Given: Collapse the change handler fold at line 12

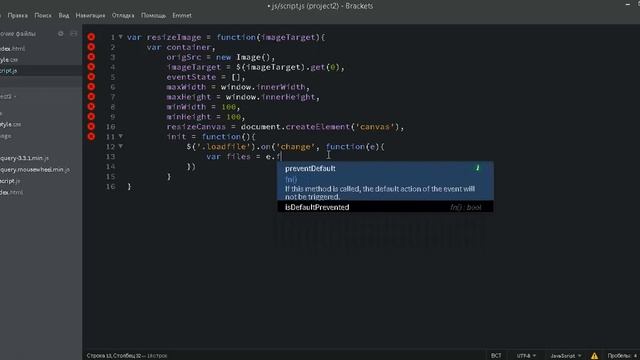Looking at the screenshot, I should click(x=120, y=146).
